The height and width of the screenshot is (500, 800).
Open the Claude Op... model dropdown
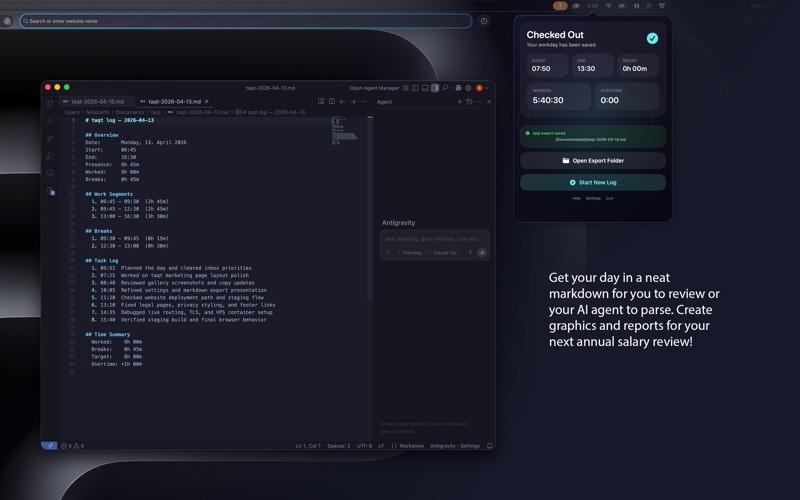click(x=444, y=253)
